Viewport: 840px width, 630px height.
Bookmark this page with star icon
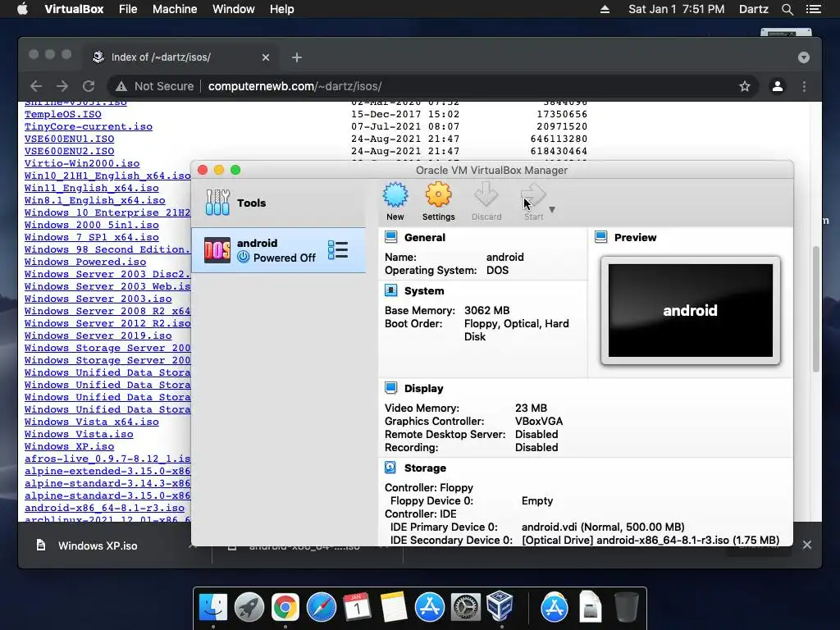745,86
